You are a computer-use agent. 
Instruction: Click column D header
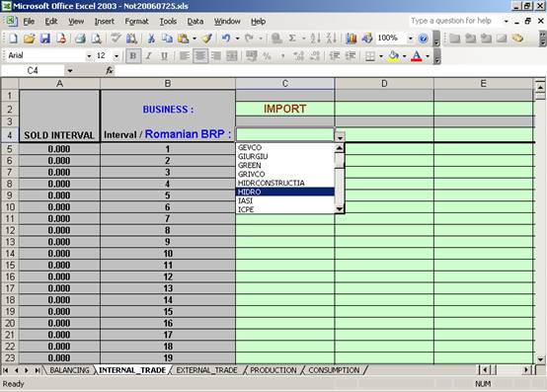point(384,84)
